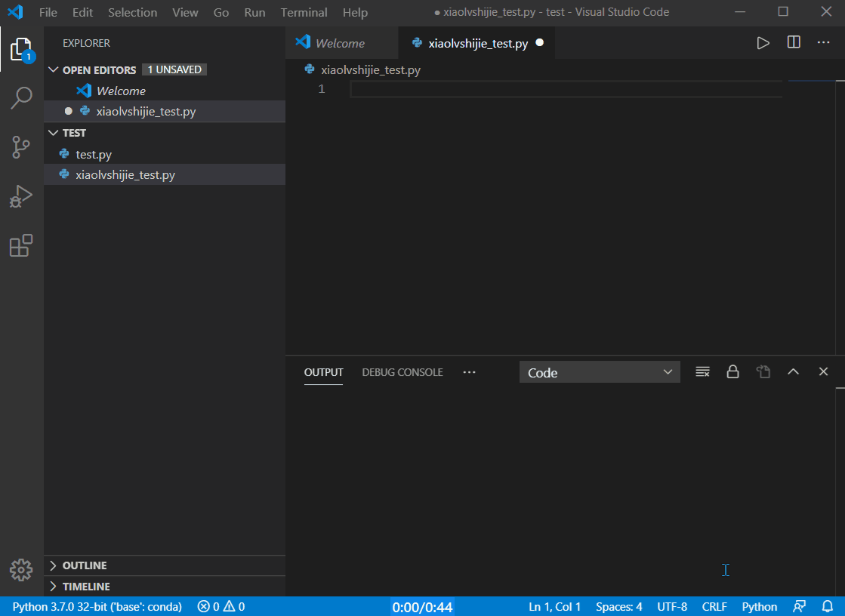This screenshot has width=845, height=616.
Task: Click the EXPLORER panel title
Action: point(86,43)
